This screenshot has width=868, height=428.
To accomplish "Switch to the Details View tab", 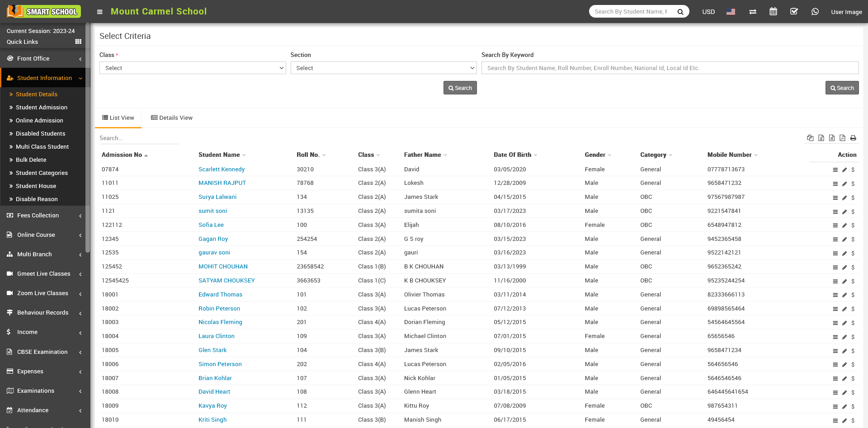I will [172, 118].
